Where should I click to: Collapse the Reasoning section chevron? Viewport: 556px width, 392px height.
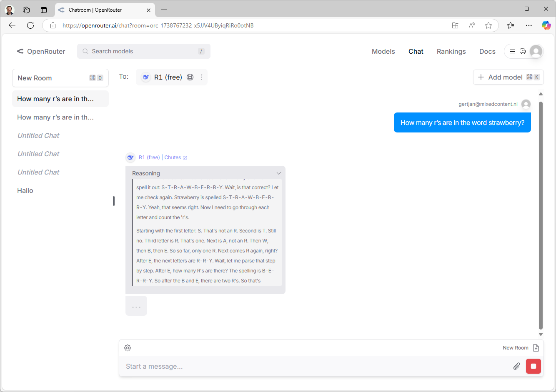coord(279,173)
